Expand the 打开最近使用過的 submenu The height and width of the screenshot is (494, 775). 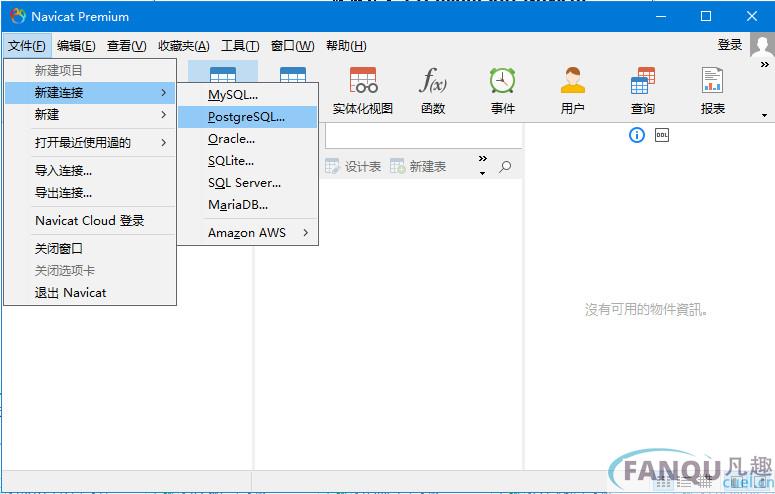(x=90, y=143)
